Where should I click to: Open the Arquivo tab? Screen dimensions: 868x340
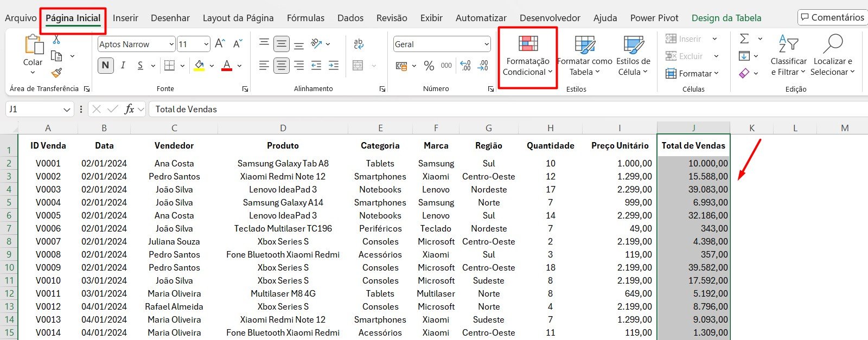coord(21,18)
